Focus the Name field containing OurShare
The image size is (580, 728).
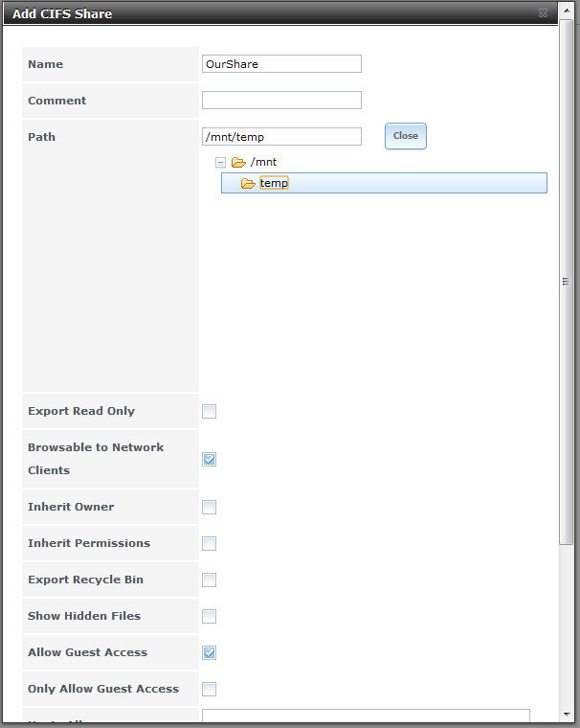[x=281, y=64]
